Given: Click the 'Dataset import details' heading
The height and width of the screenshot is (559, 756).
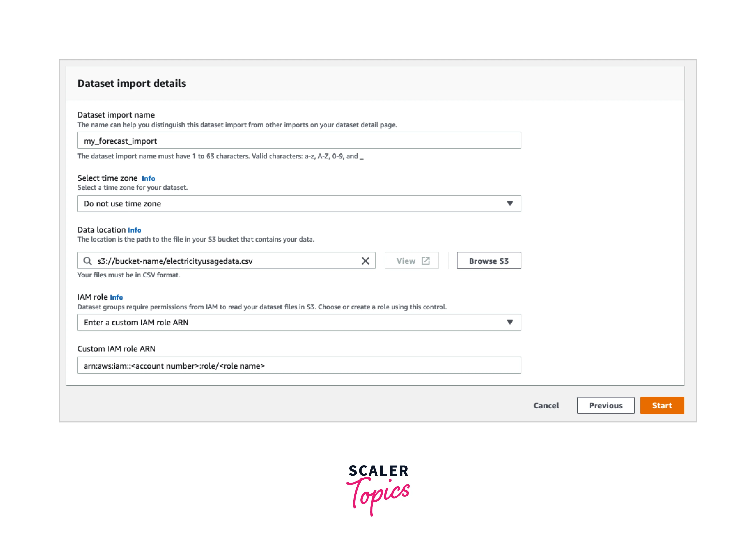Looking at the screenshot, I should [132, 83].
